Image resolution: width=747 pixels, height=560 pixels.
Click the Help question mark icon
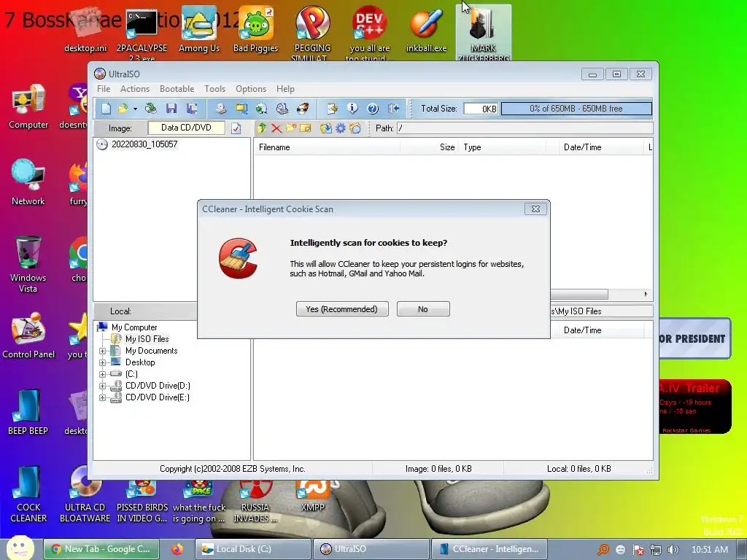(x=373, y=109)
